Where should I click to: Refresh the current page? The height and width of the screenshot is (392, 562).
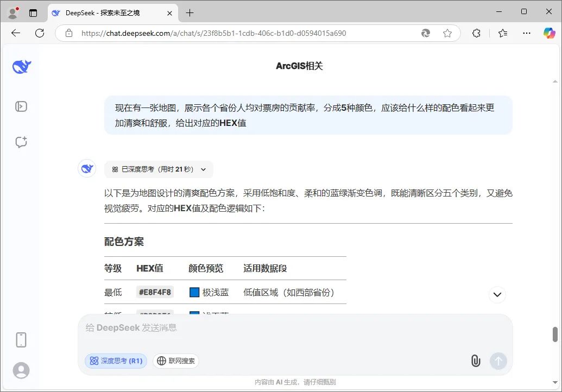(x=40, y=33)
